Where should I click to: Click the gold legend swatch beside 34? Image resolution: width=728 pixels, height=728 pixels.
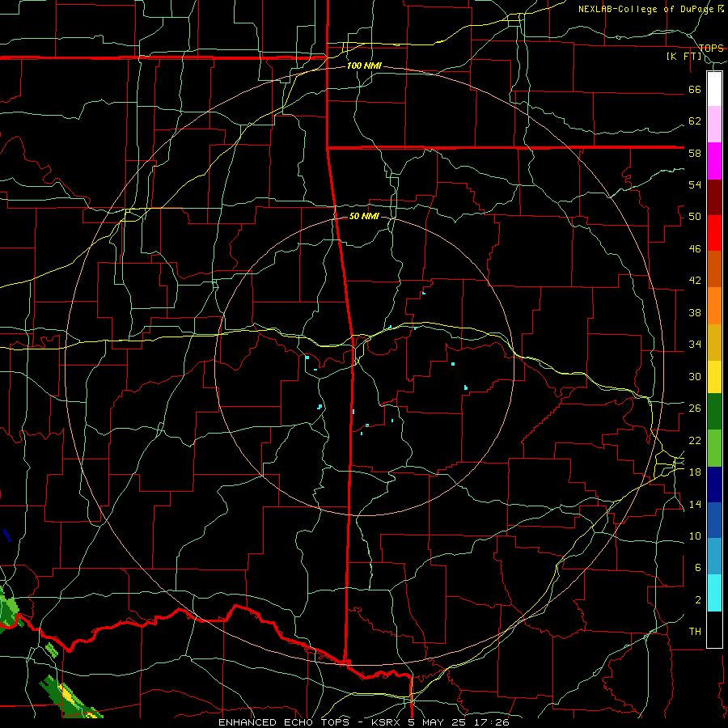pyautogui.click(x=714, y=342)
